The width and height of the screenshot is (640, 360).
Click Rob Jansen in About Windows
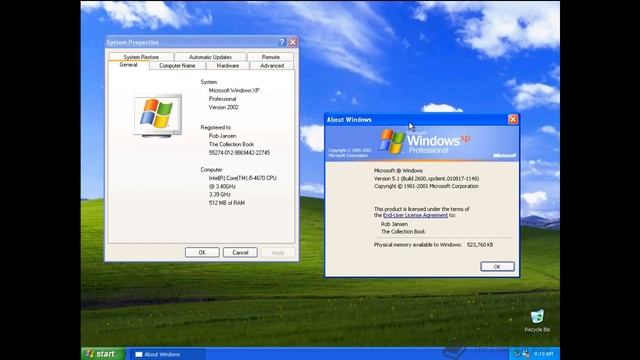394,224
